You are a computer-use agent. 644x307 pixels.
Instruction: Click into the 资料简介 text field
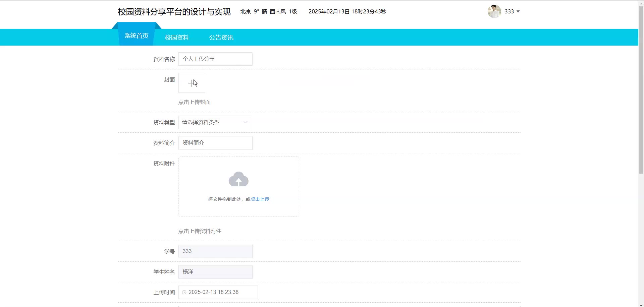pyautogui.click(x=215, y=143)
